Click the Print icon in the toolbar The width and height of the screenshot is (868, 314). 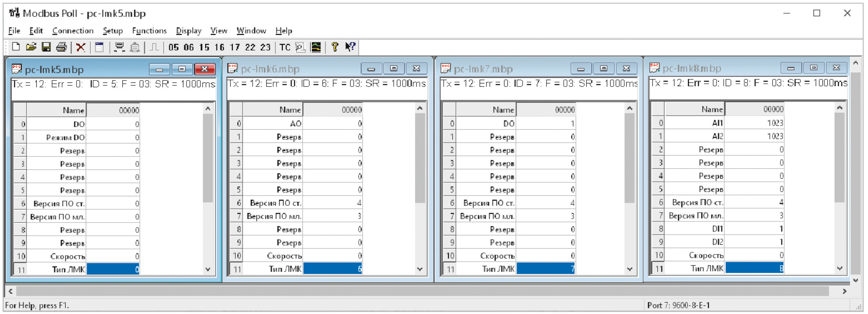coord(61,47)
